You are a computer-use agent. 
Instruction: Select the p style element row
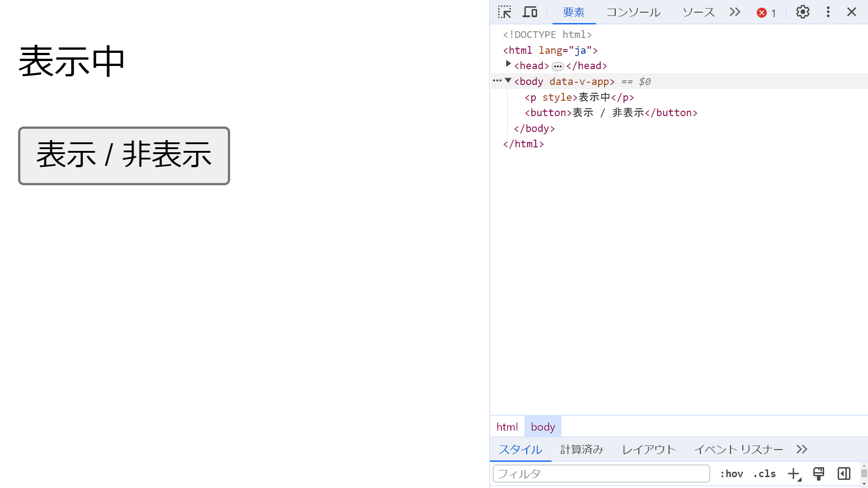pos(579,97)
